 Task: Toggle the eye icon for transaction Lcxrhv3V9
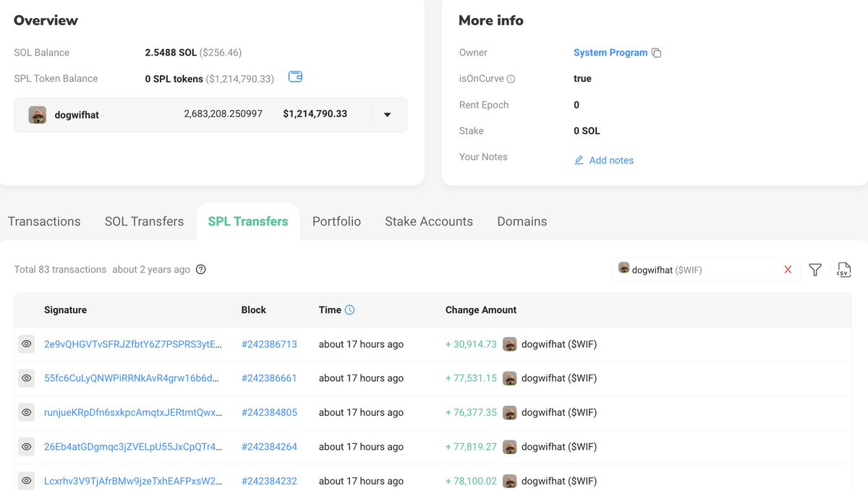click(x=26, y=481)
